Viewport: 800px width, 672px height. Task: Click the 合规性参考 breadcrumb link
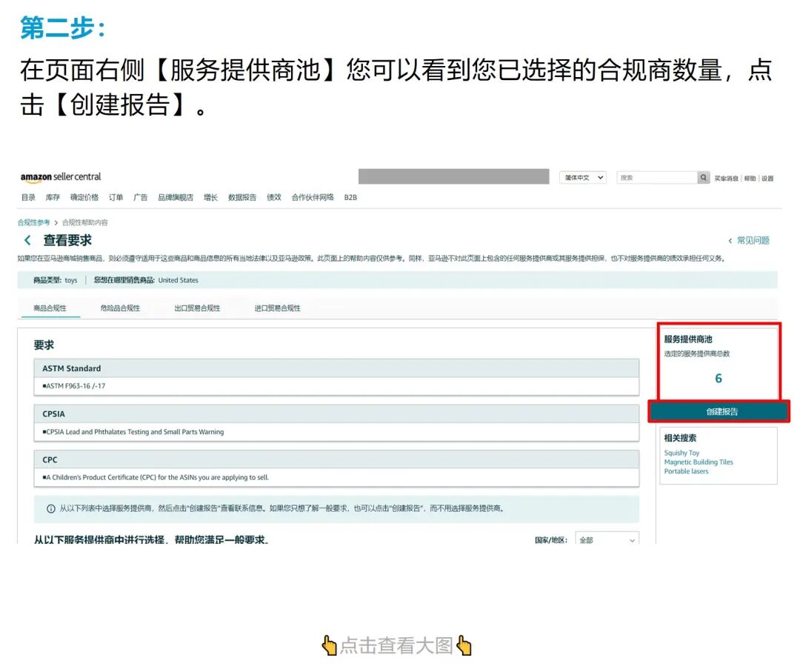33,222
